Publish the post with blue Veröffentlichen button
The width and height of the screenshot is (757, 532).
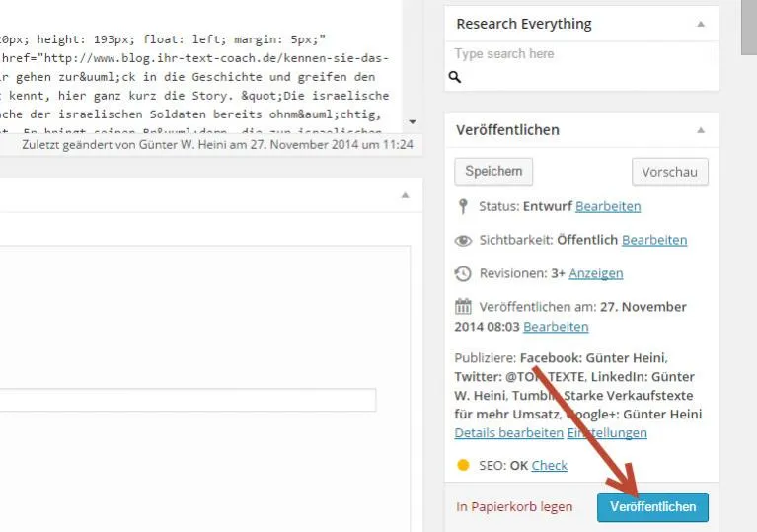(652, 507)
